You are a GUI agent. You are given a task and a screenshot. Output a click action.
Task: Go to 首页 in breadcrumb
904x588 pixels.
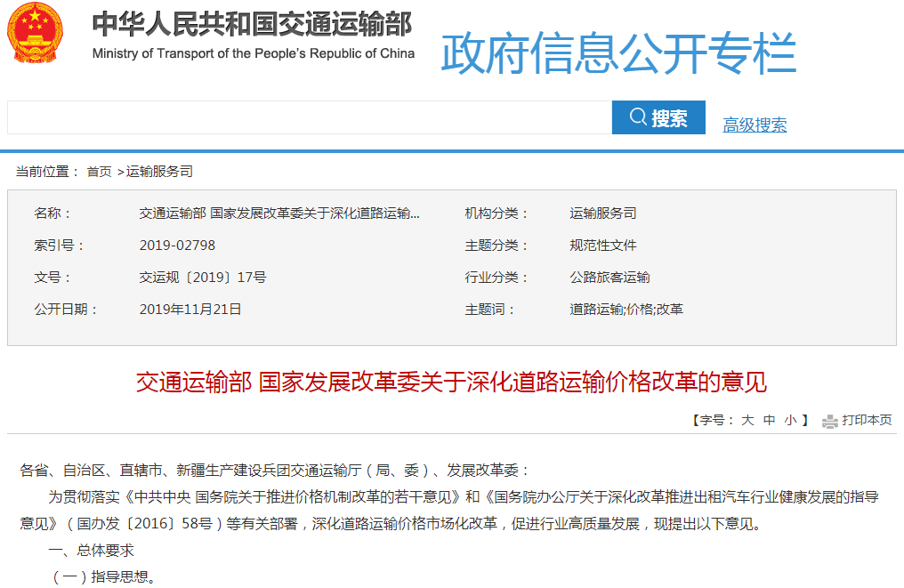99,172
